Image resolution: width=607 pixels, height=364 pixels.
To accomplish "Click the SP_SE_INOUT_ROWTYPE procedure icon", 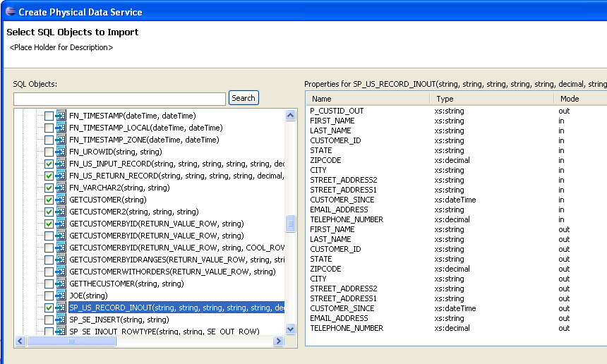I will [61, 331].
